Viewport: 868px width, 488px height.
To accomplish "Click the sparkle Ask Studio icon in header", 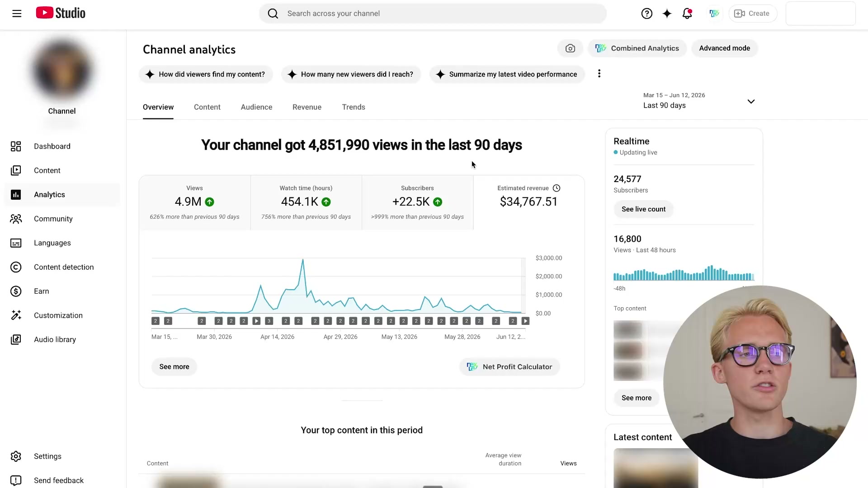I will 667,14.
